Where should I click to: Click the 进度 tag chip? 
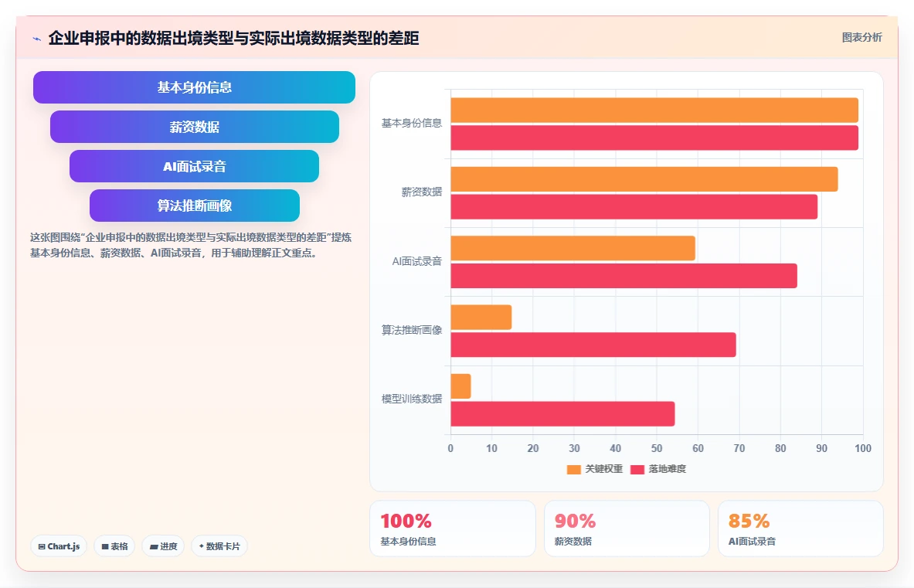(163, 546)
